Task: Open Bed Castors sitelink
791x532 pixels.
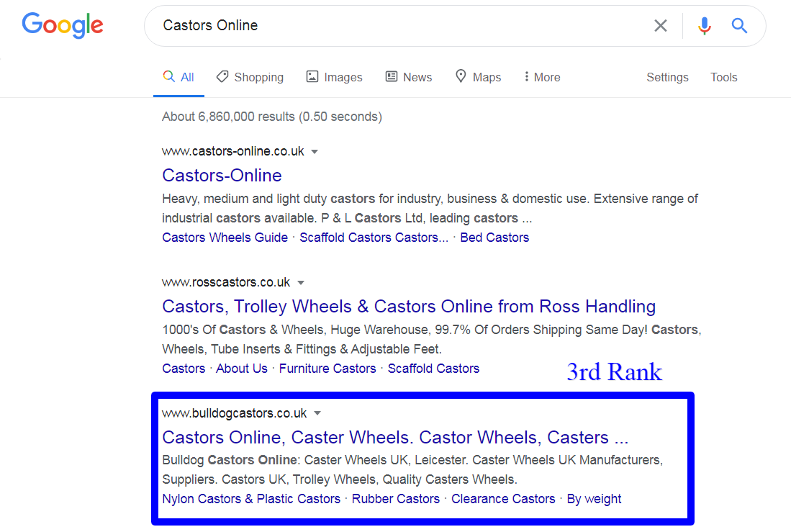Action: 494,238
